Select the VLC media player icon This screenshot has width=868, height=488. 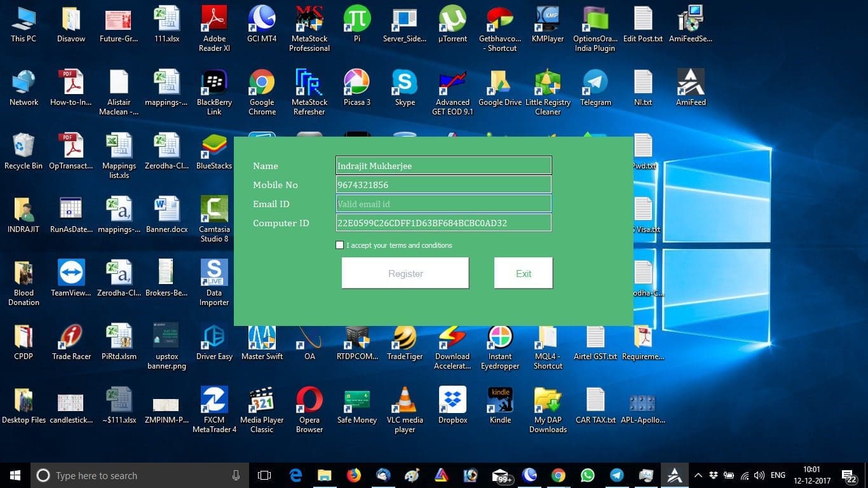405,410
